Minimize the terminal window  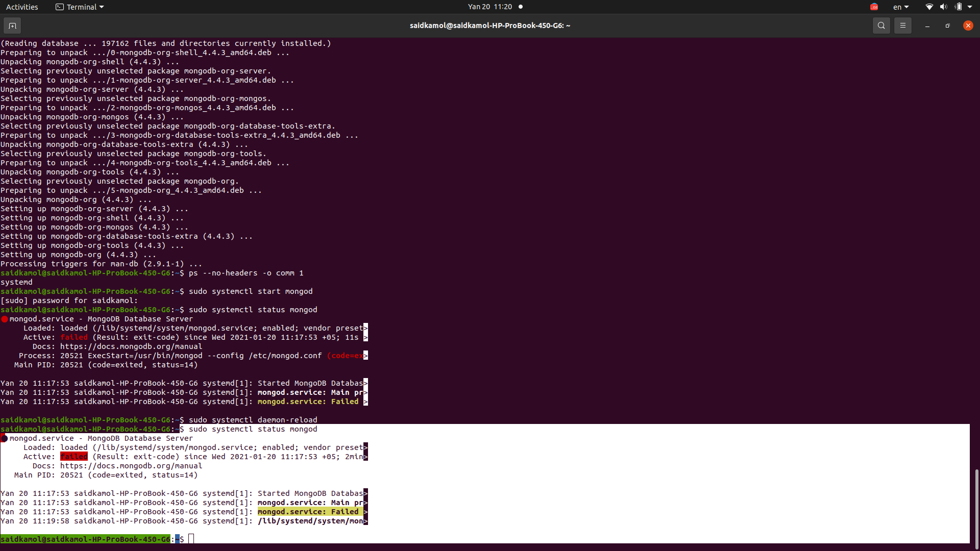927,26
